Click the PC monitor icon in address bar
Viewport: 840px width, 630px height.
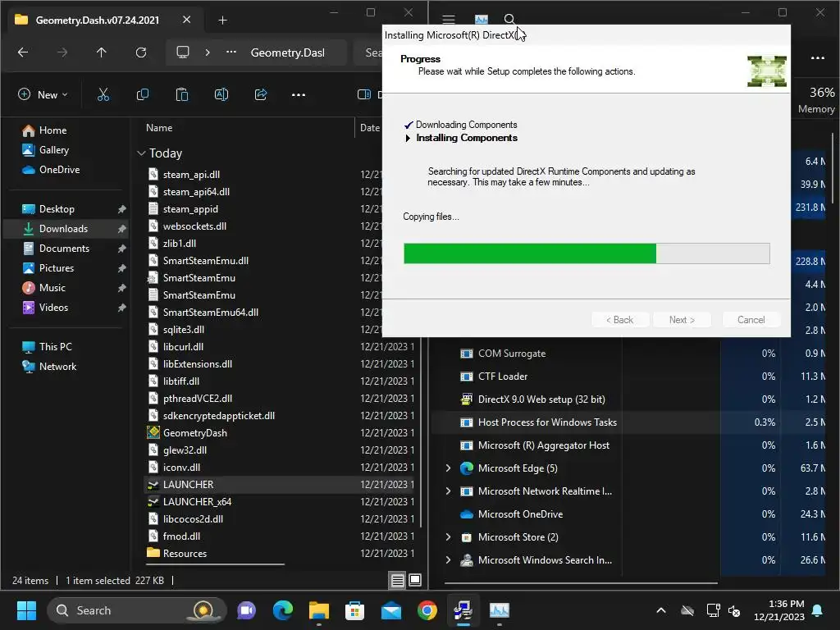(183, 52)
